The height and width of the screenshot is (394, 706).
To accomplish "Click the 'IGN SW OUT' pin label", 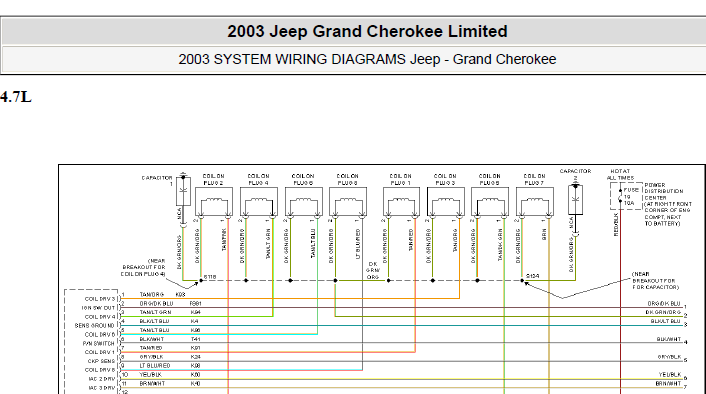I will click(x=98, y=308).
